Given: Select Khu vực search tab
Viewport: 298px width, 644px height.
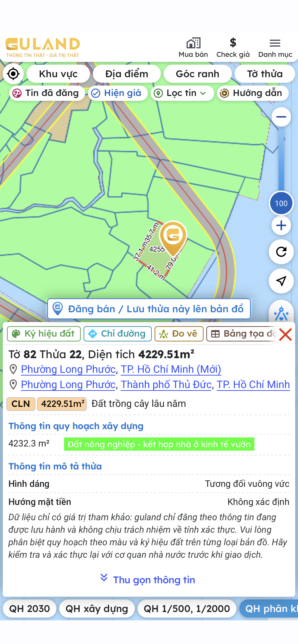Looking at the screenshot, I should (x=58, y=74).
